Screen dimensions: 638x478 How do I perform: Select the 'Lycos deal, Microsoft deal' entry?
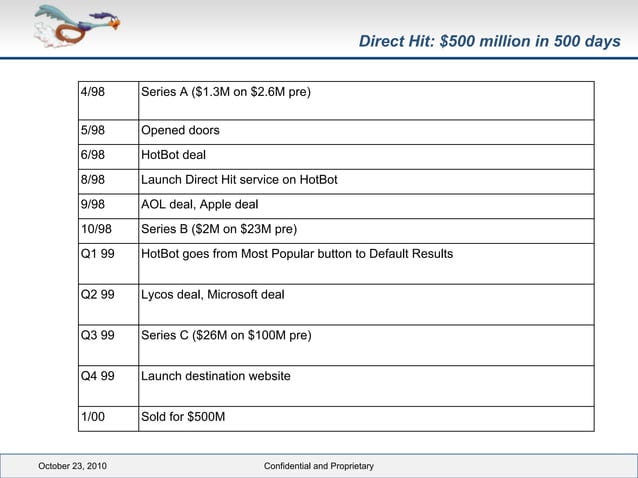tap(213, 295)
